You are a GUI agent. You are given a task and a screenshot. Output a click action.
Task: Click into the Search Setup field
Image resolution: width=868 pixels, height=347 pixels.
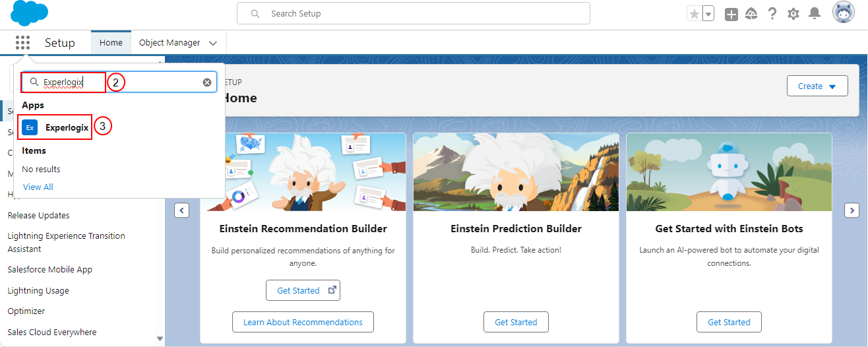pos(414,13)
